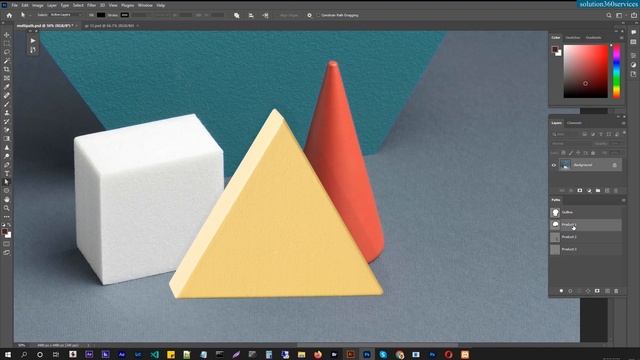640x360 pixels.
Task: Switch to the Channels tab
Action: 574,123
